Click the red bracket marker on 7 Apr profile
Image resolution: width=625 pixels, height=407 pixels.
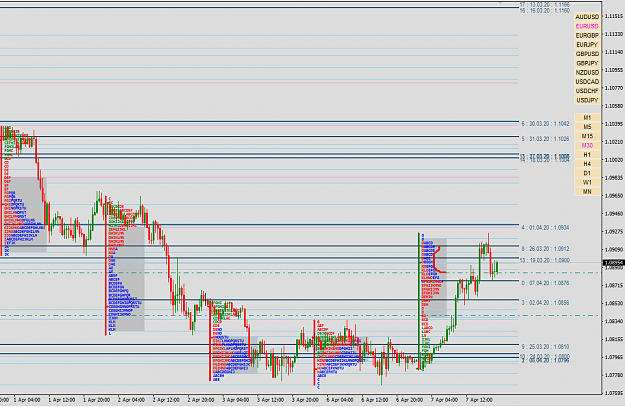tap(439, 260)
